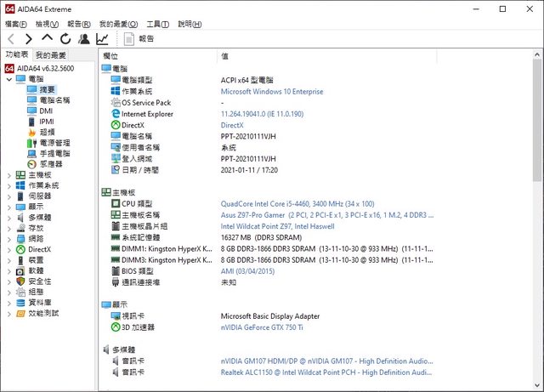Open the nVIDIA GeForce GTX 750 Ti link
This screenshot has width=544, height=392.
pyautogui.click(x=262, y=327)
